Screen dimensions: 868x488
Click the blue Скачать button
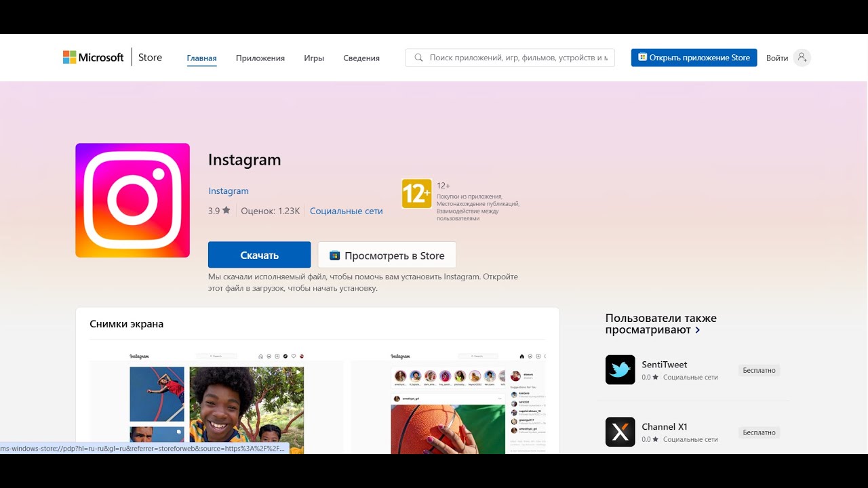[x=259, y=255]
